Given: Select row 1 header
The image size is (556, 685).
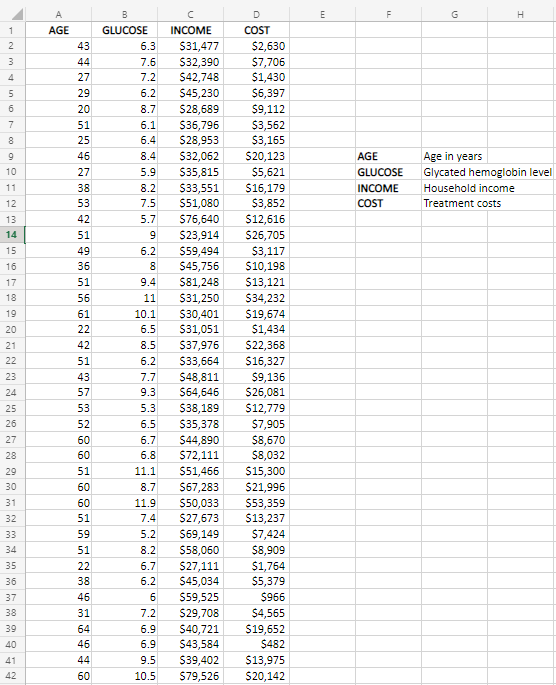Looking at the screenshot, I should point(12,30).
